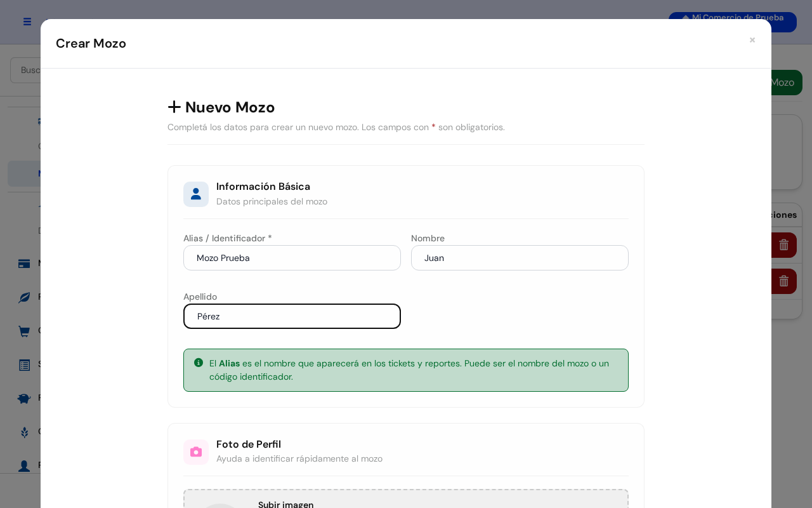Click the Información Básica section title
812x508 pixels.
point(263,187)
